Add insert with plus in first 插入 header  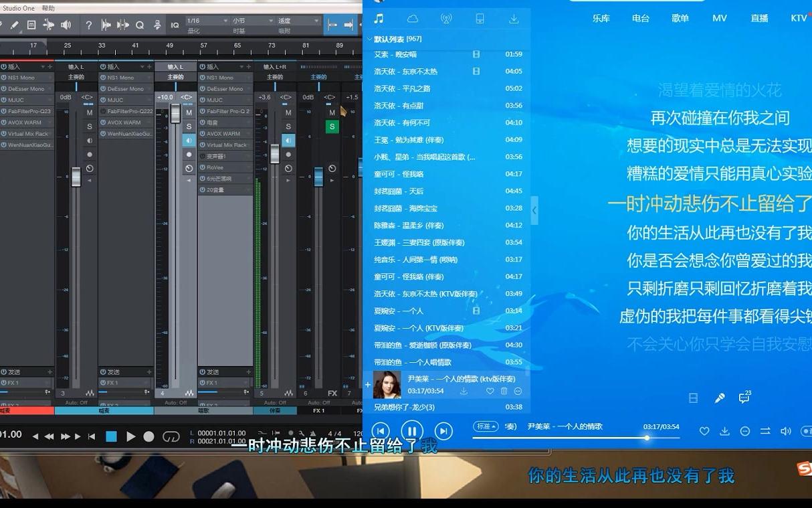pos(49,66)
